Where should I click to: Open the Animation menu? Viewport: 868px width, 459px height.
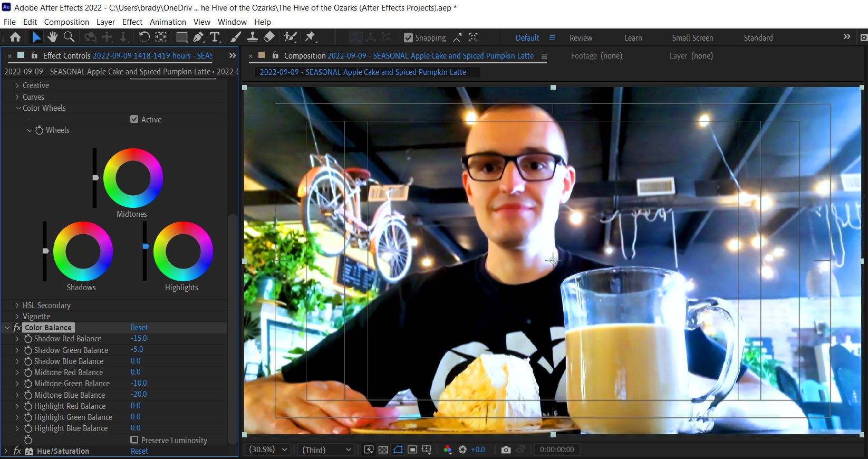pyautogui.click(x=168, y=22)
